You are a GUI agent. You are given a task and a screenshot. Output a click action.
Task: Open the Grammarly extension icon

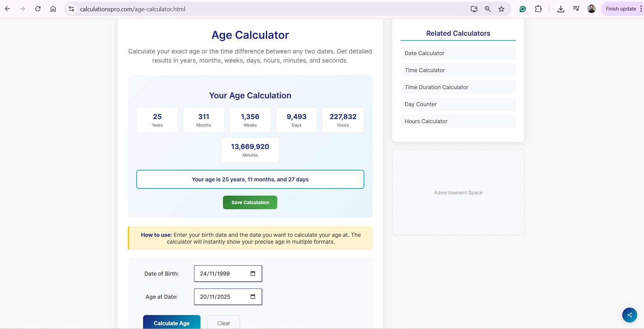[x=523, y=9]
